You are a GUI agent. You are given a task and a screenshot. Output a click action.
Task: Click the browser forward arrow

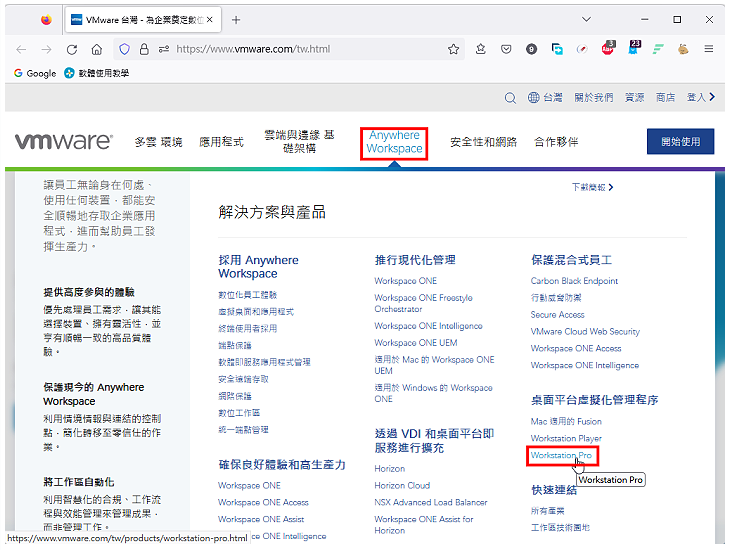coord(46,49)
